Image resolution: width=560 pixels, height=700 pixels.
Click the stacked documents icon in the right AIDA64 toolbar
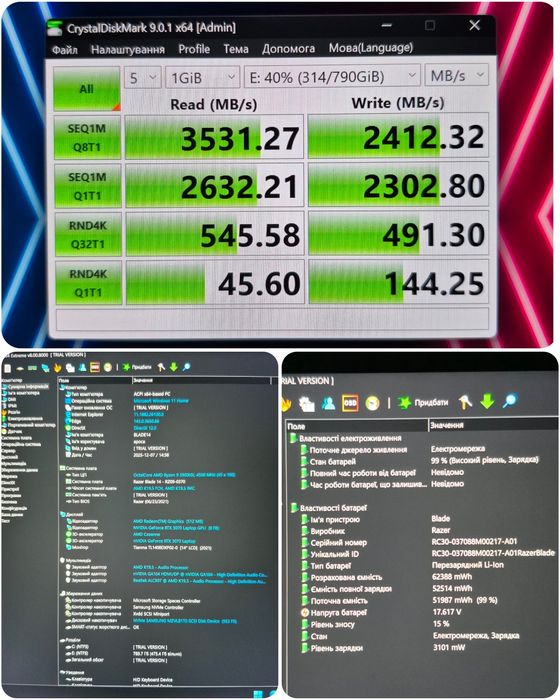coord(307,404)
